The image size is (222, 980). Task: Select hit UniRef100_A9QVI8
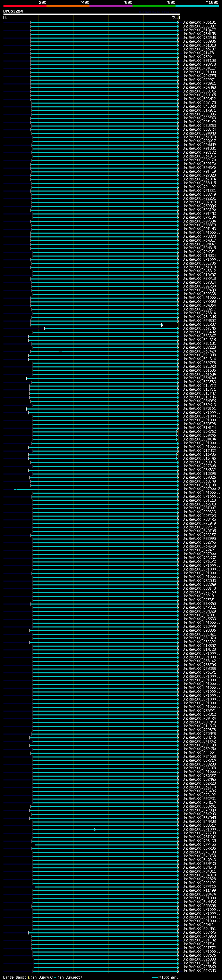click(x=199, y=65)
